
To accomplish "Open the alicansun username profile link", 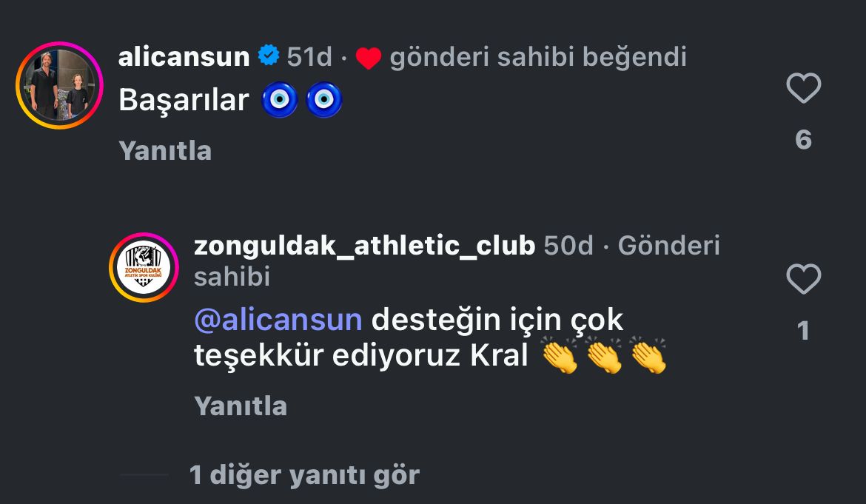I will click(184, 57).
